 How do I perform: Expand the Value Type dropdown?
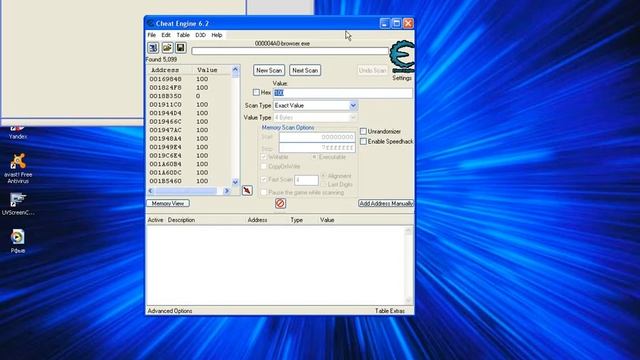pos(353,118)
